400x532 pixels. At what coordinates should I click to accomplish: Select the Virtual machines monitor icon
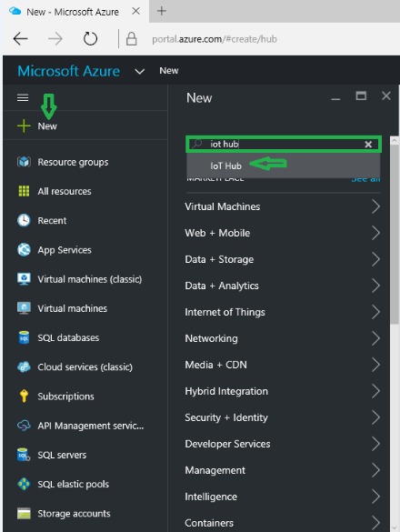[x=24, y=308]
